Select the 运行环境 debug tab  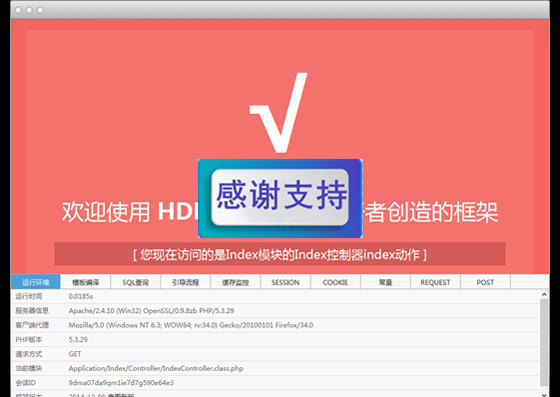pyautogui.click(x=36, y=282)
